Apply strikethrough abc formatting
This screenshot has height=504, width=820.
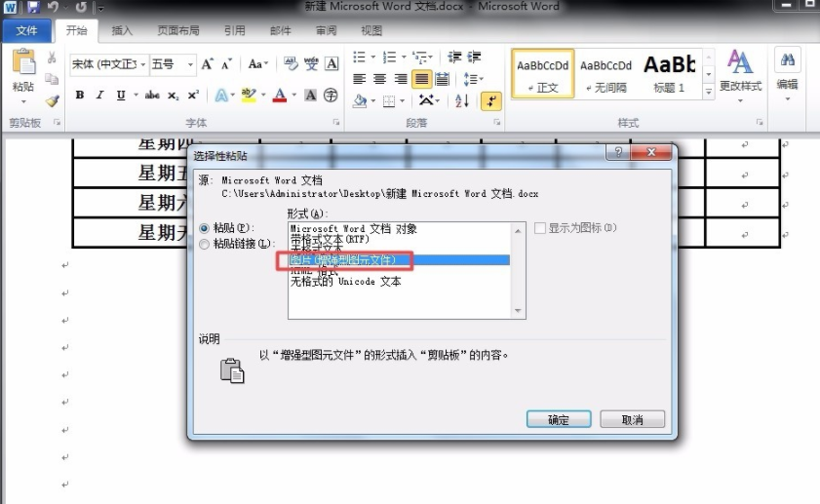click(x=152, y=95)
